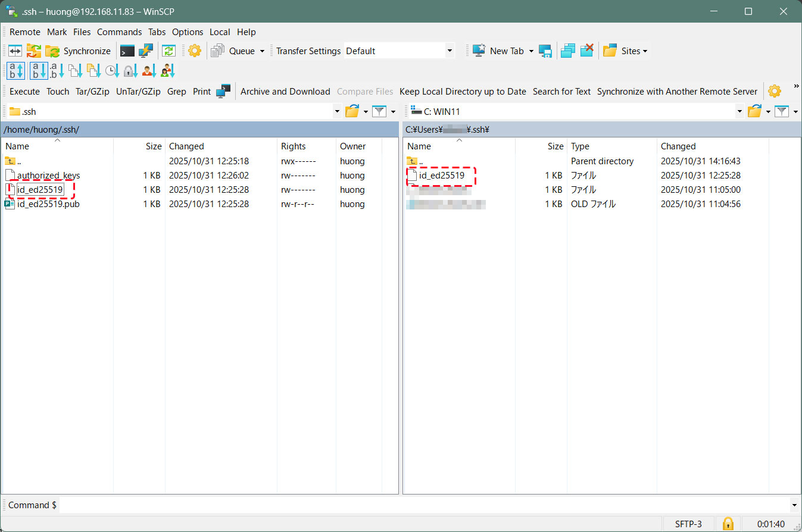Image resolution: width=802 pixels, height=532 pixels.
Task: Toggle the sort by modification time button
Action: pos(112,71)
